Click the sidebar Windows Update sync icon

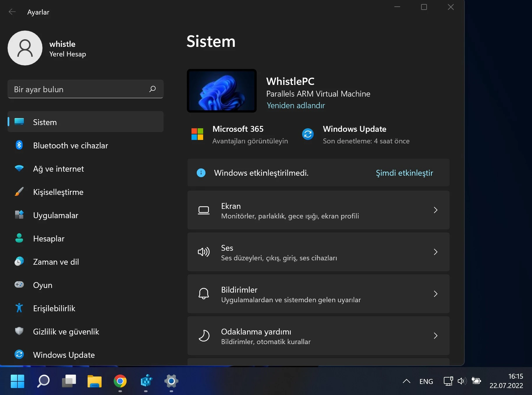click(19, 354)
